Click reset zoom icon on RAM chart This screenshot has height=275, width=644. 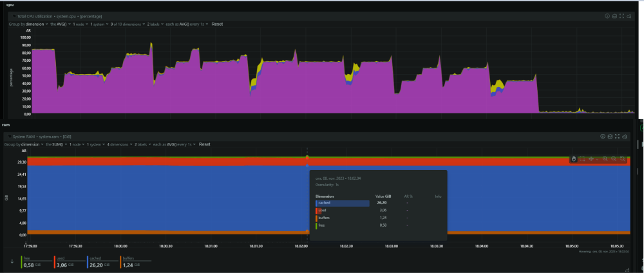point(623,159)
